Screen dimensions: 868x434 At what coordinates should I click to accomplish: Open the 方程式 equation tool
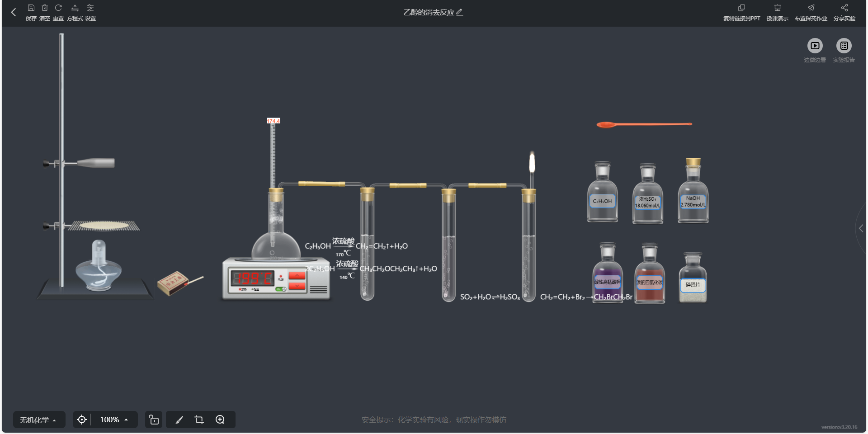pos(75,8)
